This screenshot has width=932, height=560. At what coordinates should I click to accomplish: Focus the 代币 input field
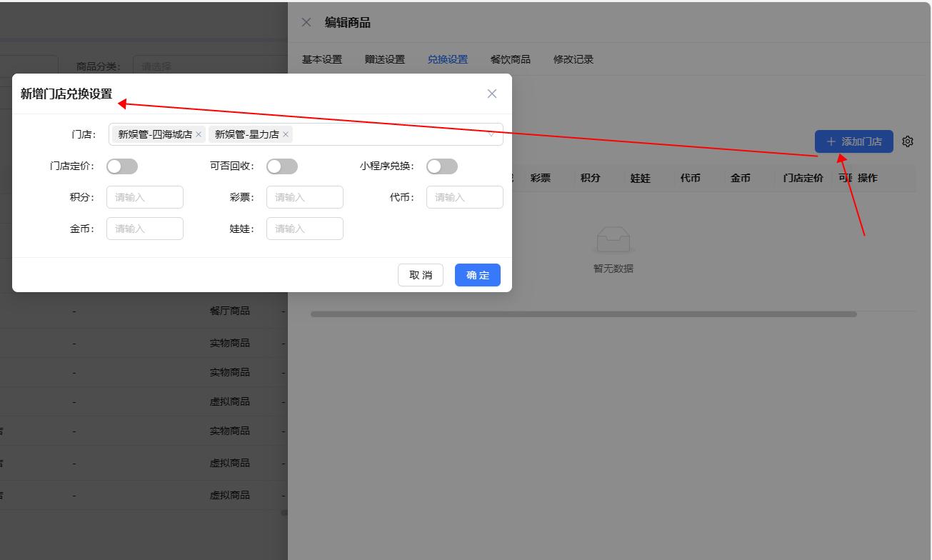465,197
